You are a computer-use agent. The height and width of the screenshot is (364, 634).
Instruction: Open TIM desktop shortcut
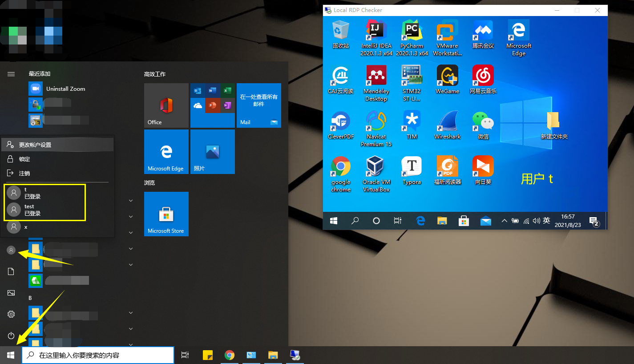[412, 125]
